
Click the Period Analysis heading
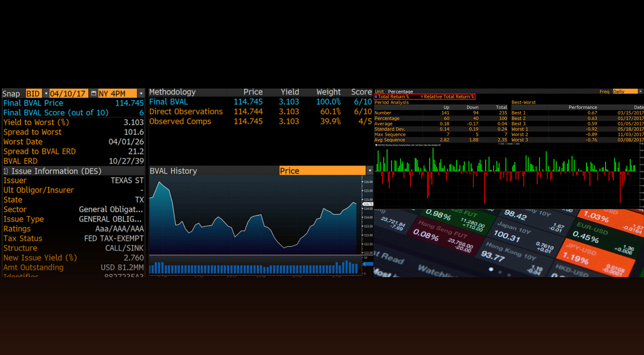(392, 102)
